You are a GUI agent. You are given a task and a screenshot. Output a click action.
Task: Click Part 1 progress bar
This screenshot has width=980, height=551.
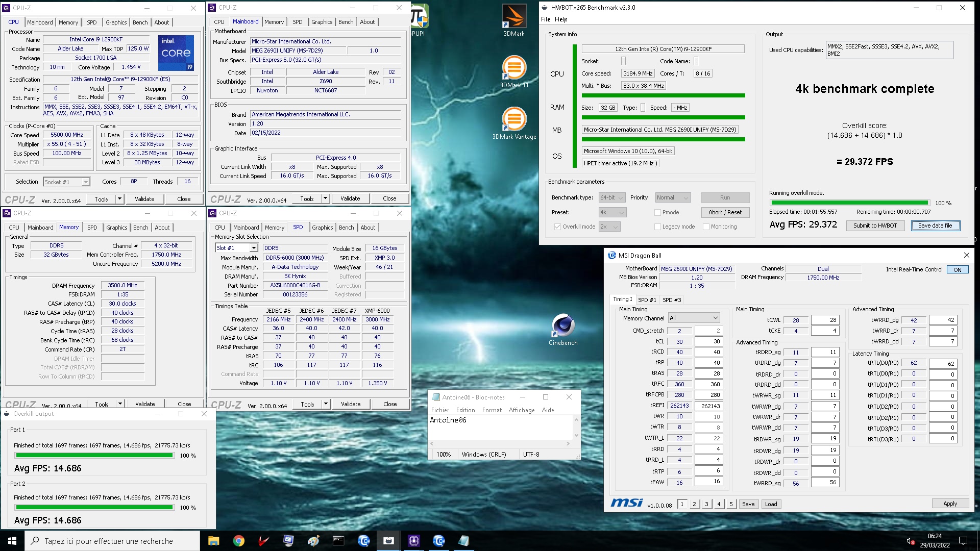pyautogui.click(x=94, y=456)
